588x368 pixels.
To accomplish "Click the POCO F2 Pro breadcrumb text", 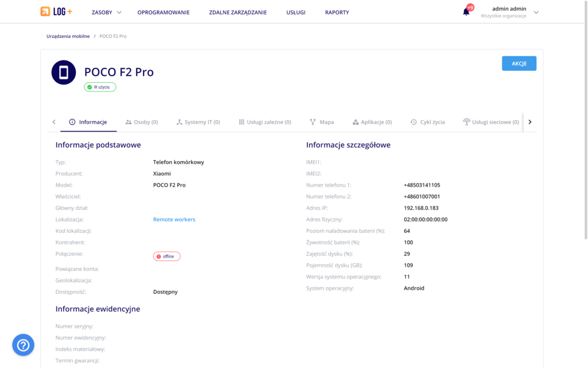I will (x=113, y=36).
